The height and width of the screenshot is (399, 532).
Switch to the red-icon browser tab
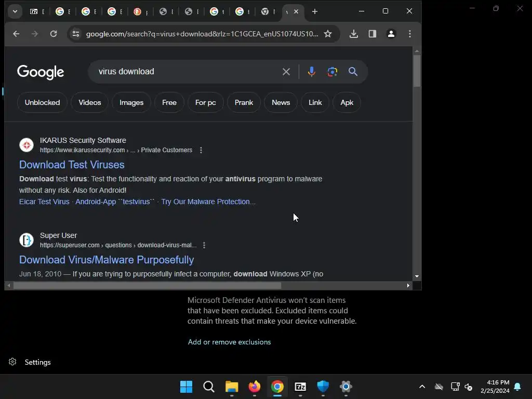pos(141,11)
